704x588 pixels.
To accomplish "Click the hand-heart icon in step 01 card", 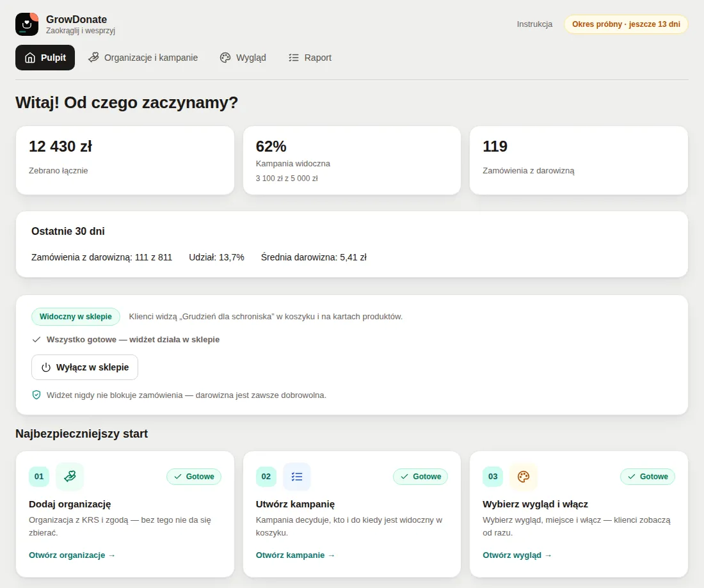I will 70,476.
